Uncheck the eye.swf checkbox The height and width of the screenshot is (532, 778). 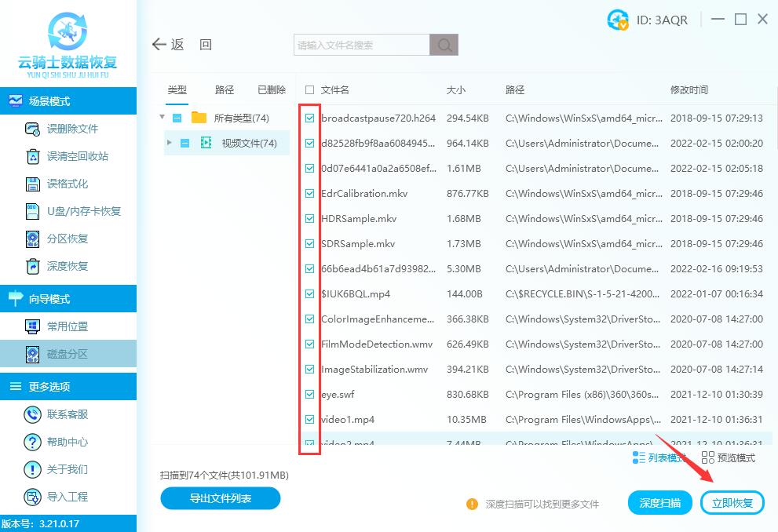pos(309,394)
